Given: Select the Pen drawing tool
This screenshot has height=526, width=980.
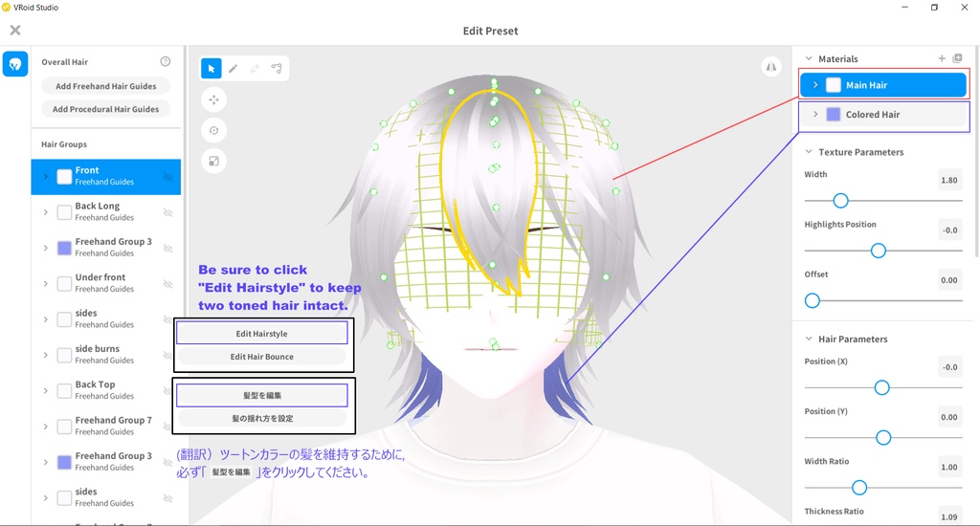Looking at the screenshot, I should (234, 69).
